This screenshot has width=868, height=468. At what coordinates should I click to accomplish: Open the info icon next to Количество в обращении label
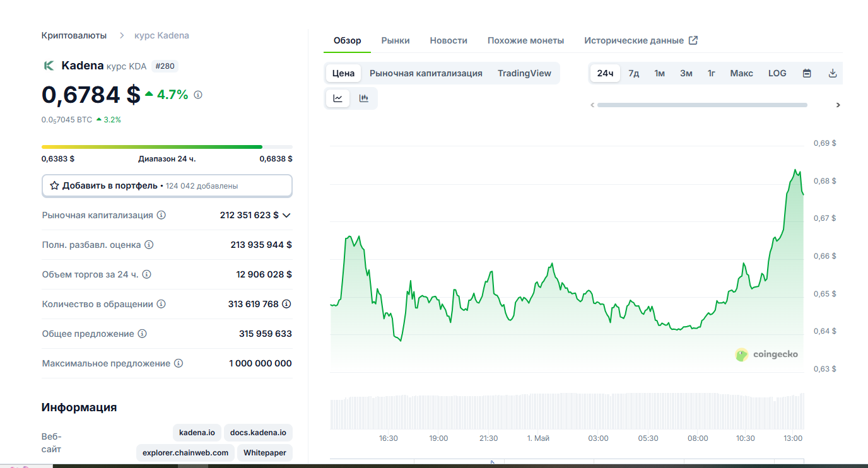pyautogui.click(x=161, y=304)
